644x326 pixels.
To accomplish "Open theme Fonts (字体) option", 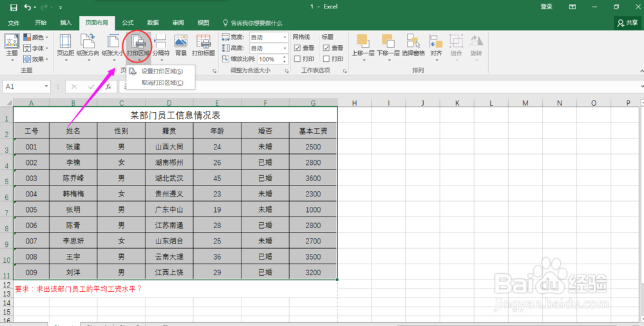I will point(36,48).
